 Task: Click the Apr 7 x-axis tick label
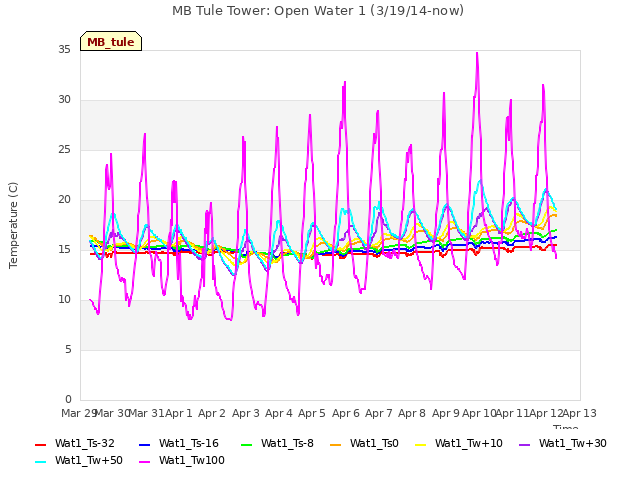click(x=379, y=413)
